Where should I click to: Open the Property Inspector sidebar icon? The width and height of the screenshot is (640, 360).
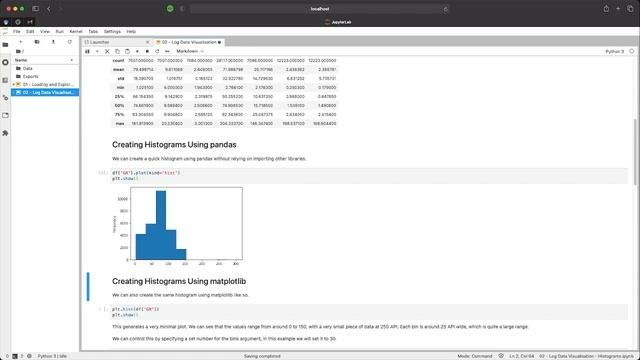tap(5, 98)
